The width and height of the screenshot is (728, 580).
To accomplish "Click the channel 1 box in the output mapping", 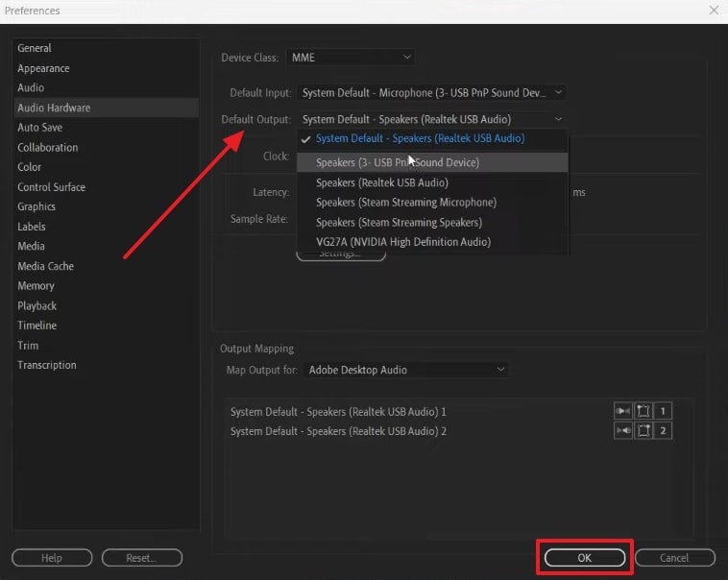I will click(x=663, y=411).
